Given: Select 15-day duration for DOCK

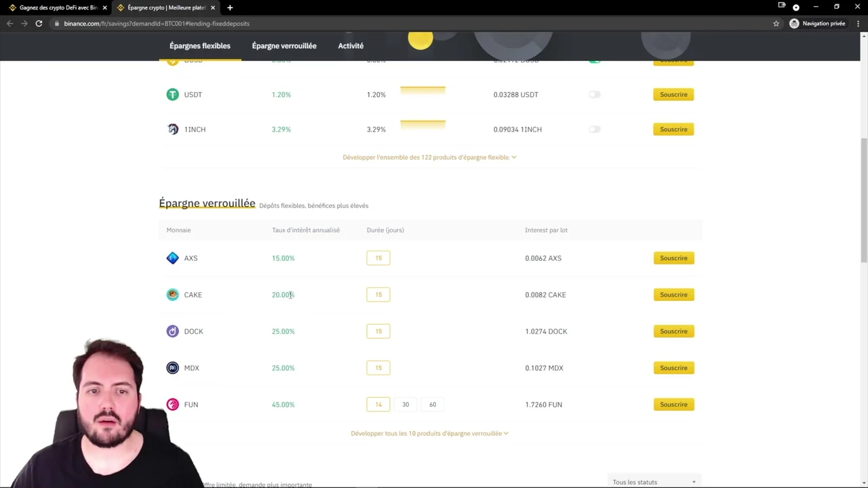Looking at the screenshot, I should click(x=378, y=331).
